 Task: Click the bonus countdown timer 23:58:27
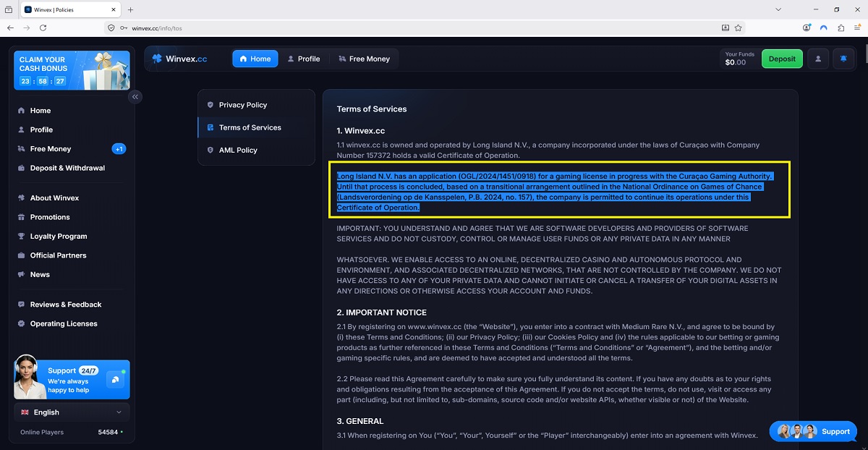[43, 81]
